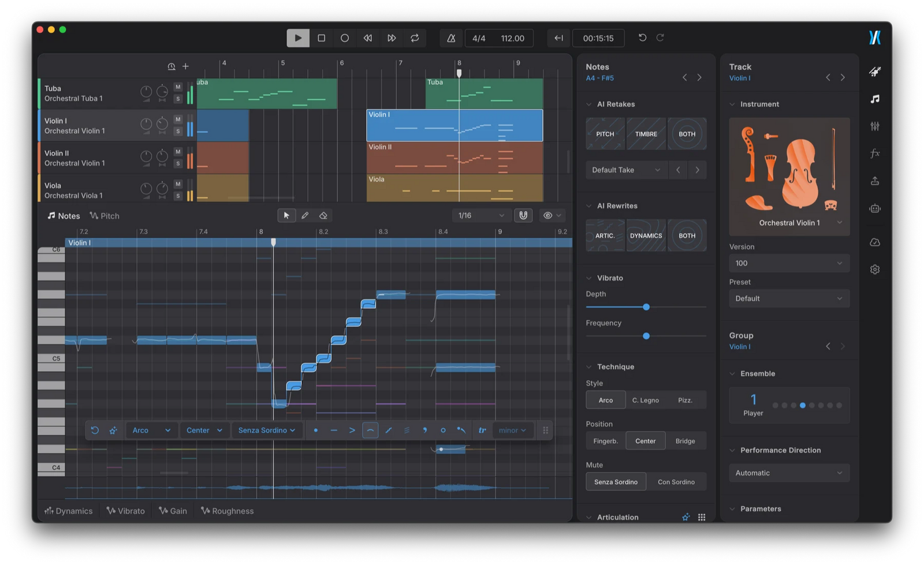Open the robot AI sidebar icon
This screenshot has width=924, height=565.
point(875,208)
